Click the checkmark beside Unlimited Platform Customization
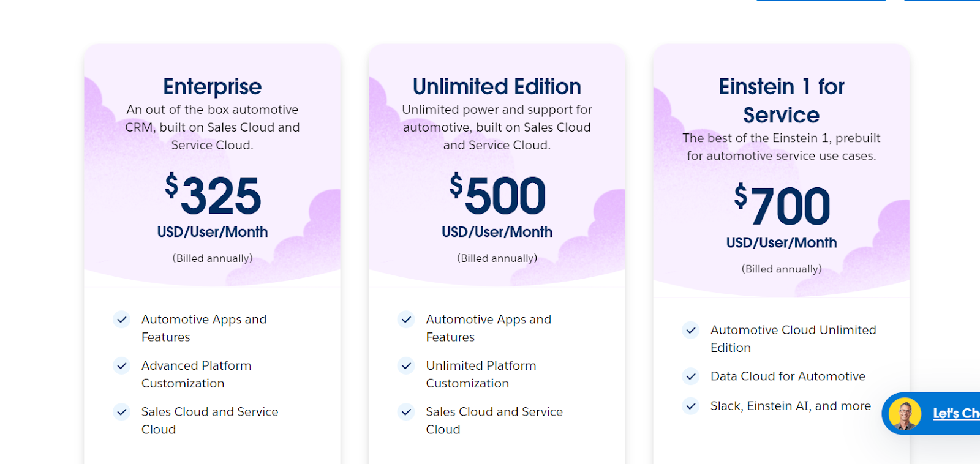Screen dimensions: 980x464 tap(406, 366)
